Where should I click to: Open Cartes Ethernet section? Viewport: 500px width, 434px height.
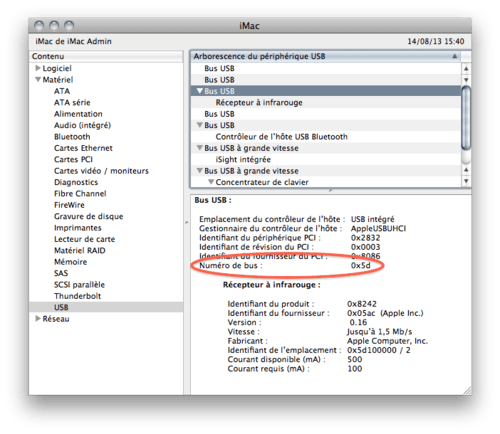83,148
